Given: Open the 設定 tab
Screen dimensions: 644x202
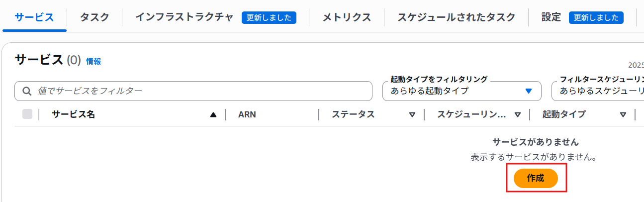Looking at the screenshot, I should 551,17.
